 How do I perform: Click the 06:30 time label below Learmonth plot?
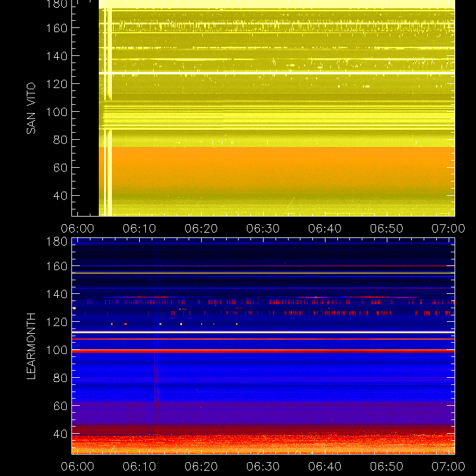(263, 466)
